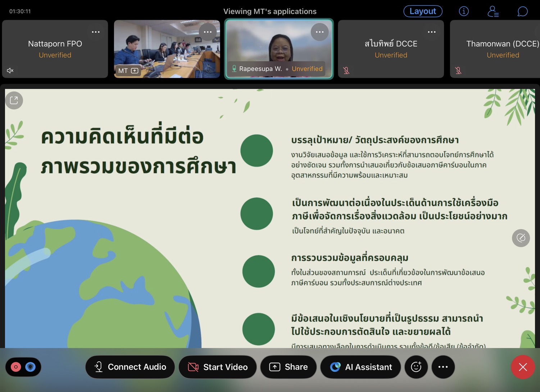Click the Layout button
This screenshot has width=540, height=392.
pos(423,12)
